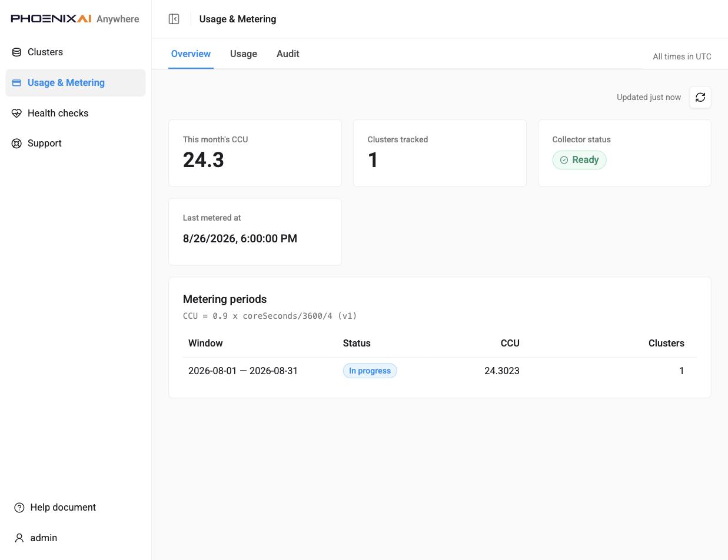Click the Ready collector status badge
The image size is (728, 560).
coord(579,160)
